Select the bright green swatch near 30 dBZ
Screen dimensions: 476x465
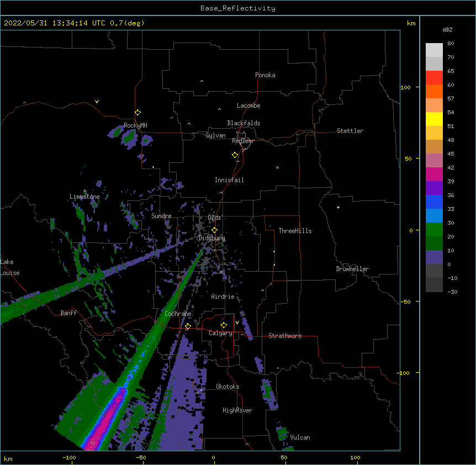pyautogui.click(x=434, y=230)
